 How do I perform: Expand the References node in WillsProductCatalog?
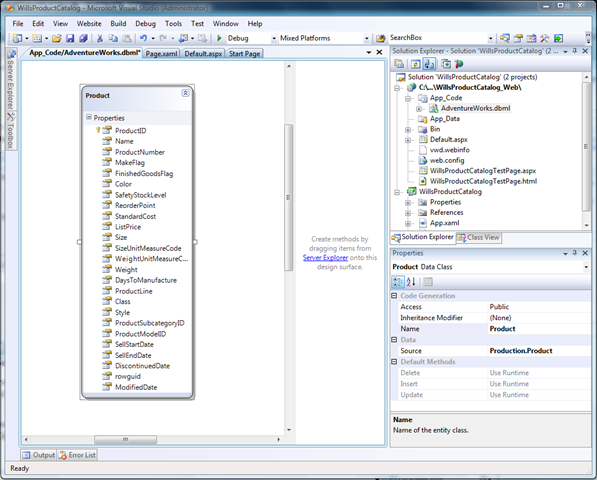click(408, 213)
